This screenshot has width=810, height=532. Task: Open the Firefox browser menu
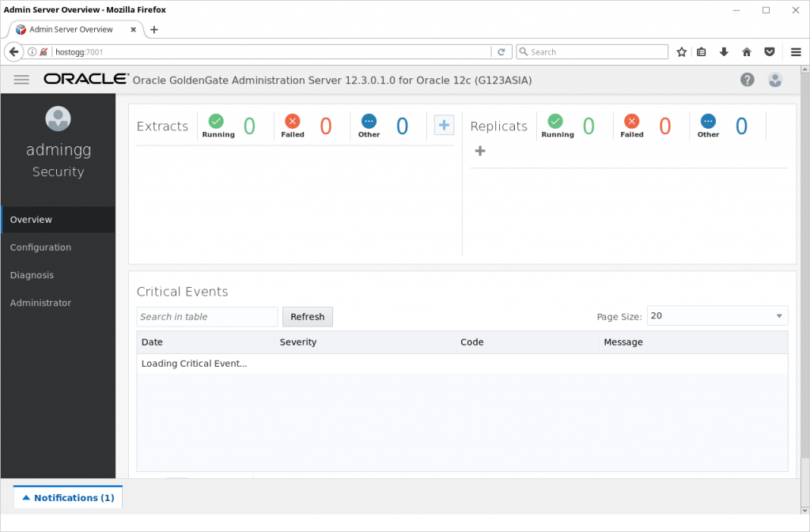pos(796,51)
